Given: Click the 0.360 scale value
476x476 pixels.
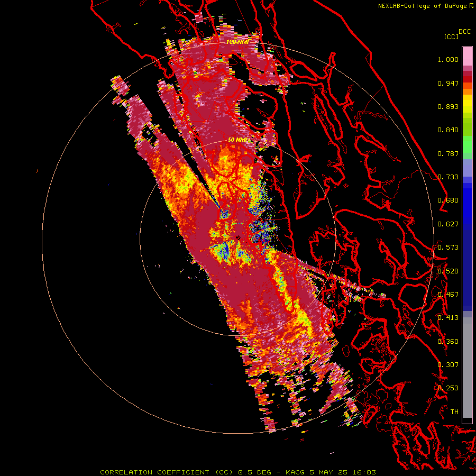Looking at the screenshot, I should point(448,342).
